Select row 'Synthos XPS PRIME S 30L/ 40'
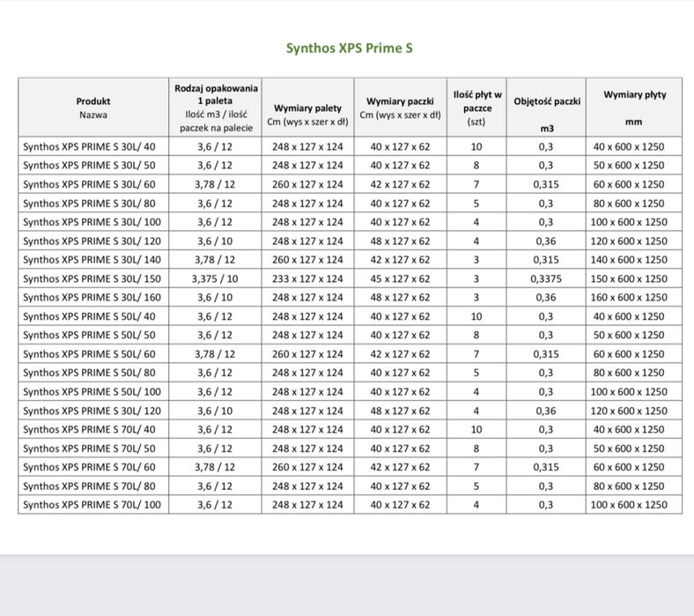694x616 pixels. [x=351, y=146]
